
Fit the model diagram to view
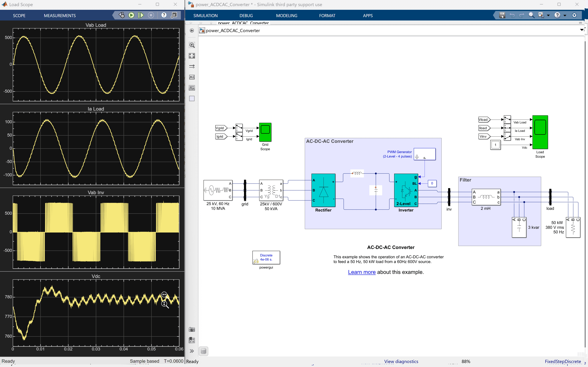coord(192,56)
